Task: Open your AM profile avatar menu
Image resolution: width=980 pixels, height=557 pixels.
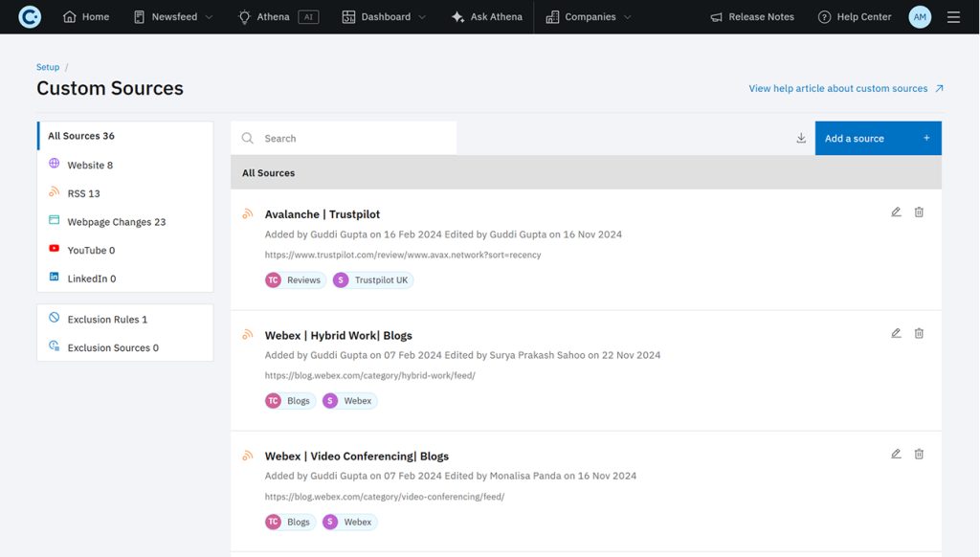Action: 919,16
